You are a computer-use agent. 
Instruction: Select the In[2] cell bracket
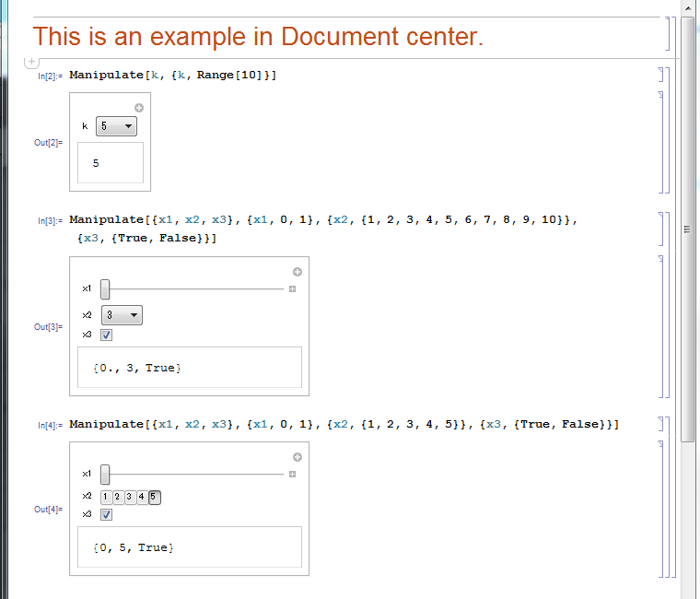[x=661, y=75]
